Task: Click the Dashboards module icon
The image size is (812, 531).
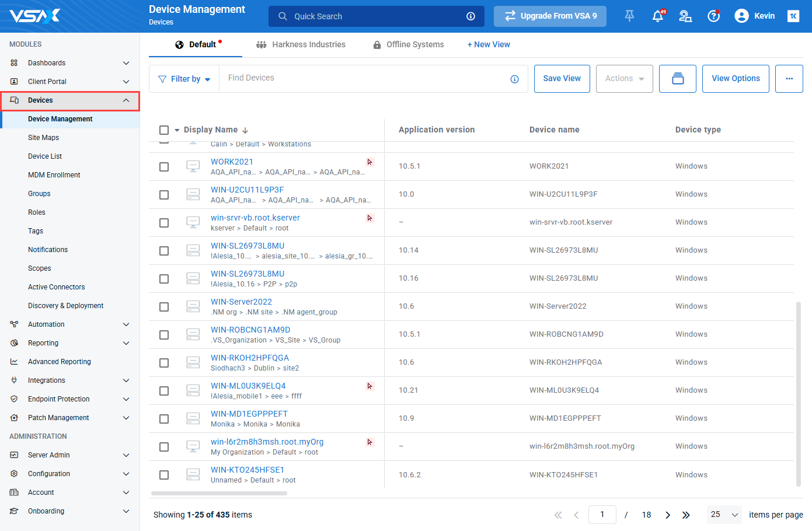Action: 14,63
